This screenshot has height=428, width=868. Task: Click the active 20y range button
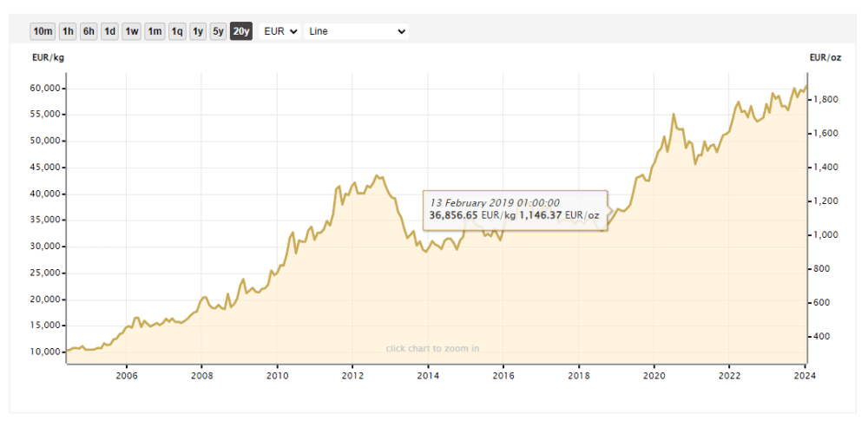[x=241, y=31]
